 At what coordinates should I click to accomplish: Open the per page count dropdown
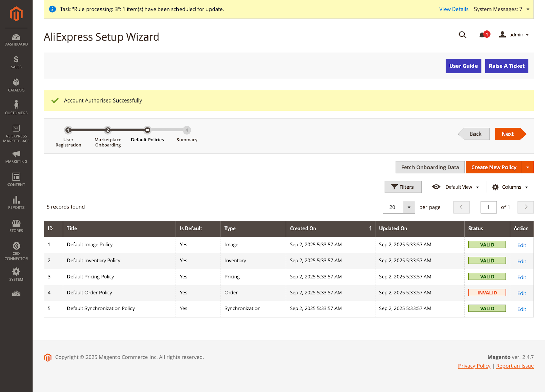click(x=409, y=207)
